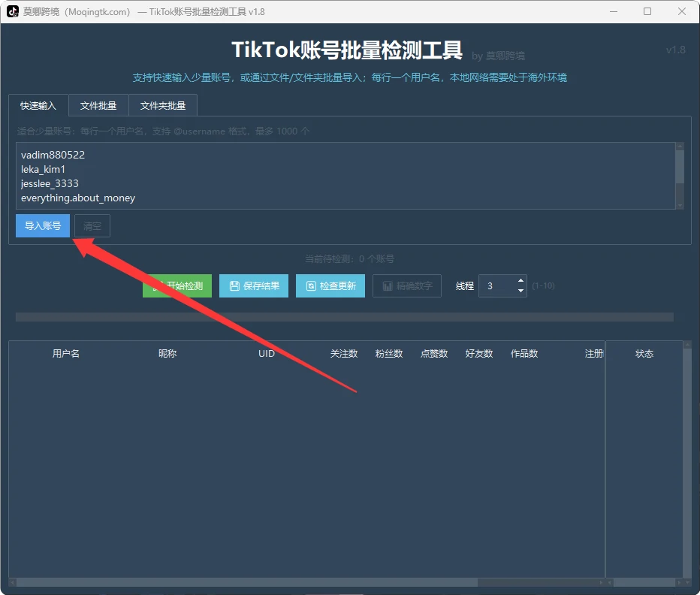Close the TikTok tool window
Viewport: 700px width, 595px height.
click(682, 11)
